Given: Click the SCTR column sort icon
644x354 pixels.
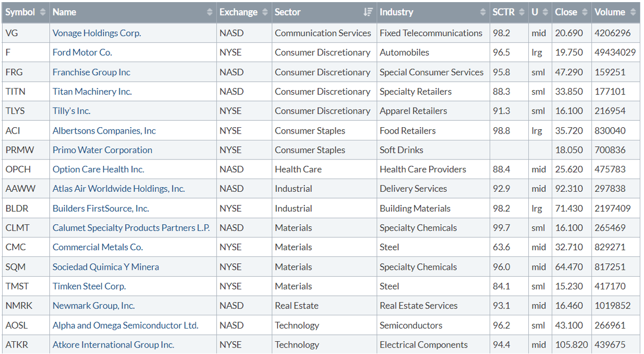Looking at the screenshot, I should point(522,12).
